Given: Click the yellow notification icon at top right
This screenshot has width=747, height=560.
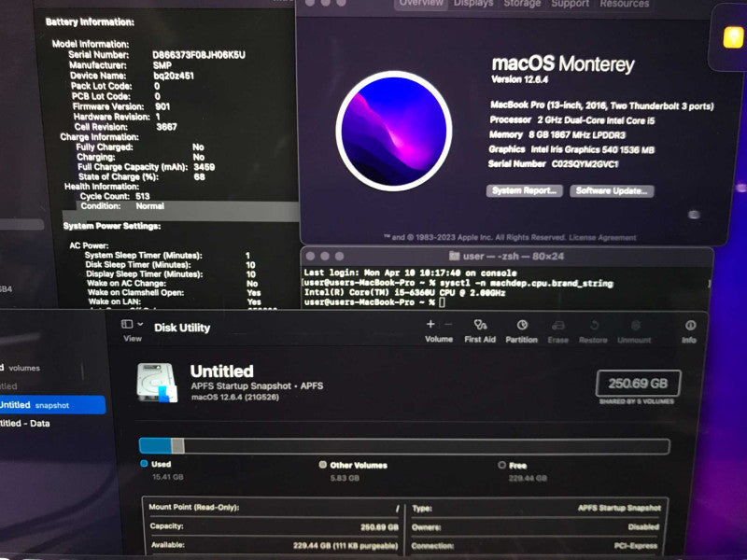Looking at the screenshot, I should (732, 37).
